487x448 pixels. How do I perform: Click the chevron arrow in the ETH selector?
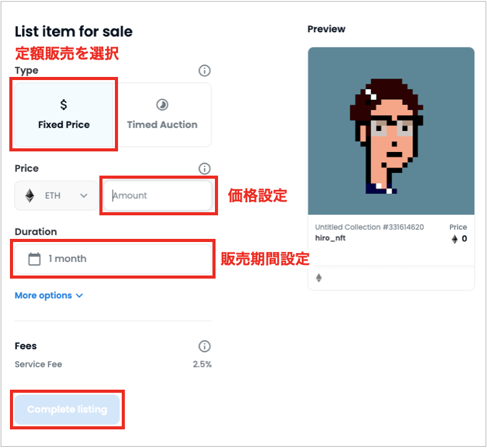coord(83,196)
